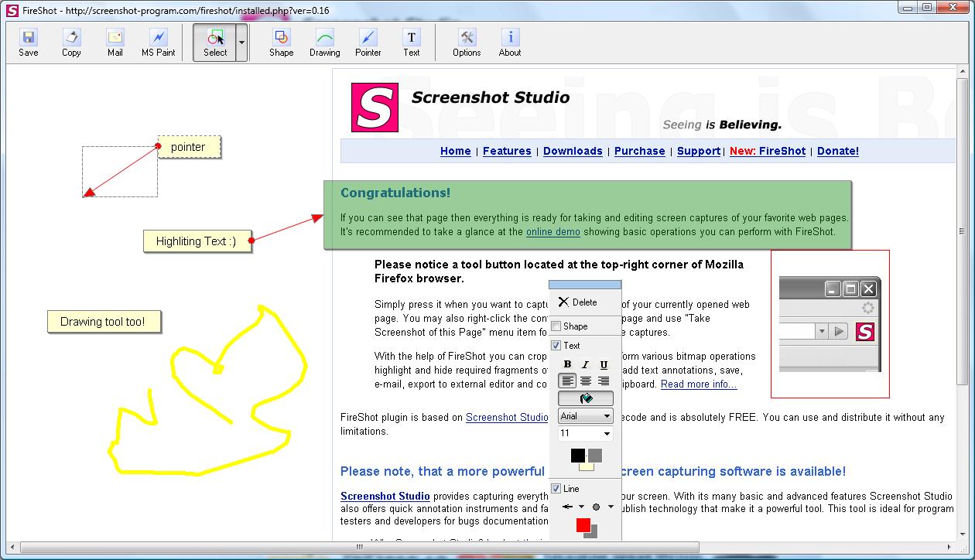Choose the Shape tool
This screenshot has width=975, height=560.
281,43
